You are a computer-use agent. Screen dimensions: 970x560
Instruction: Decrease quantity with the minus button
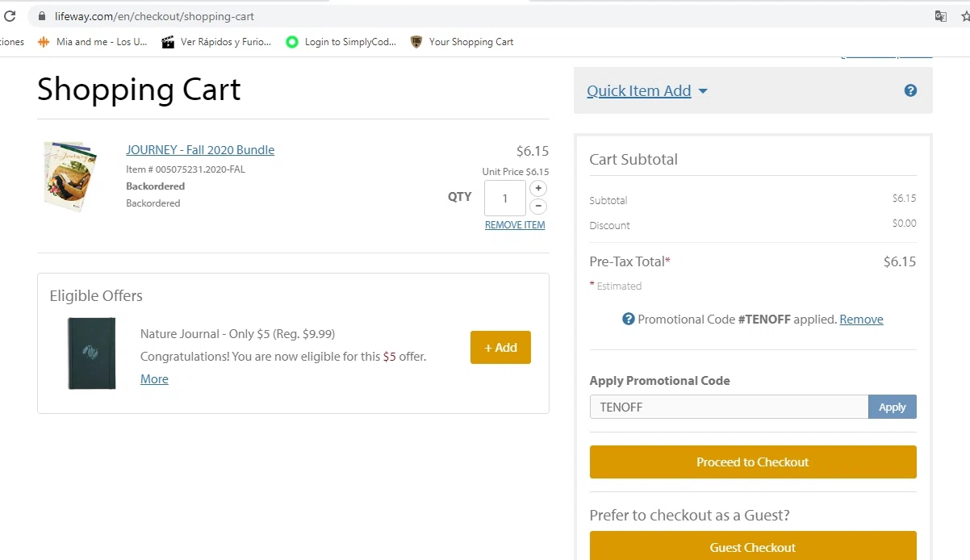(539, 207)
